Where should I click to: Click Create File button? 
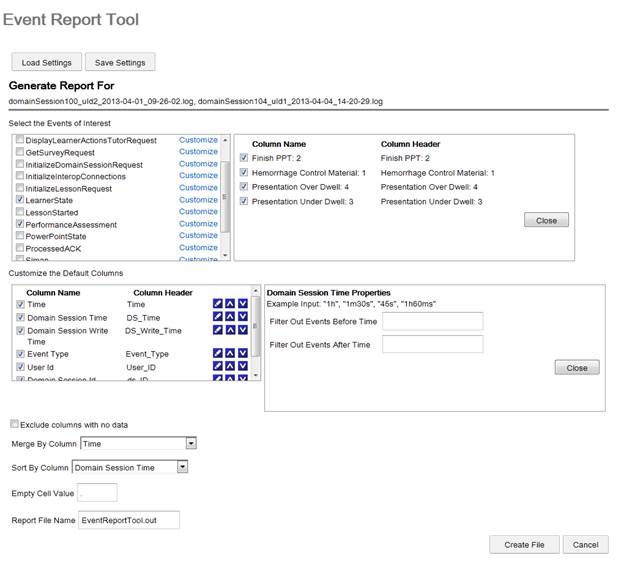pyautogui.click(x=524, y=545)
